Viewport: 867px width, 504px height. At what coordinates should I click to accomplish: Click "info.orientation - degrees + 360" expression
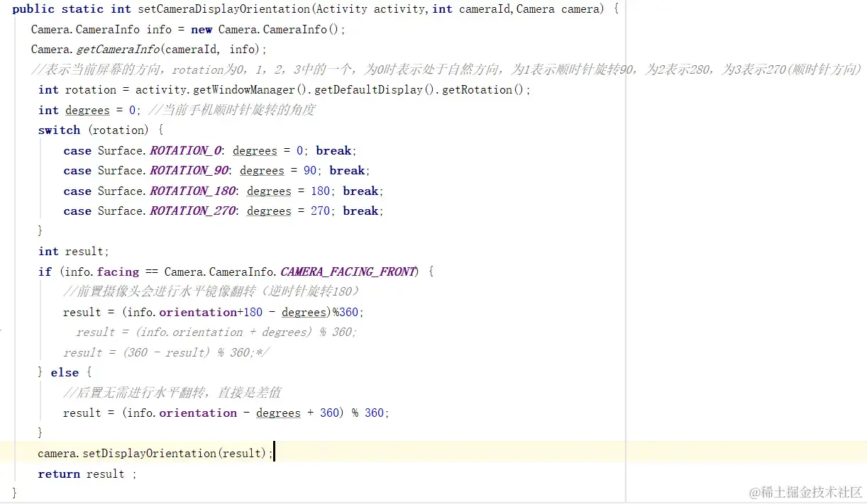233,413
